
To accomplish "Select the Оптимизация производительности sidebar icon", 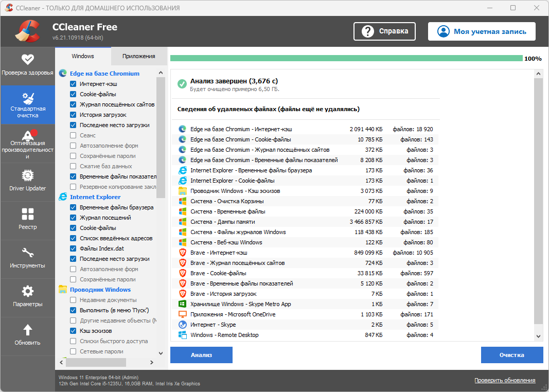I will coord(27,143).
